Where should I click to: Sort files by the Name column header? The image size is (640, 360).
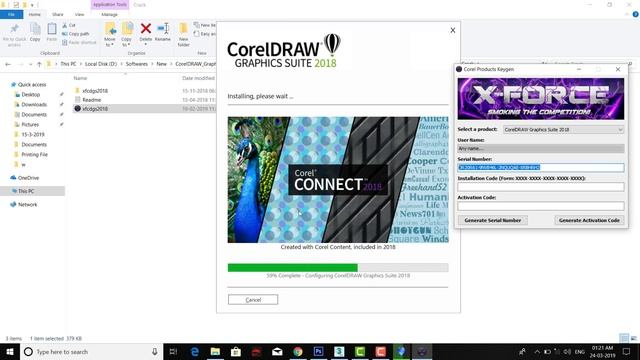[80, 78]
